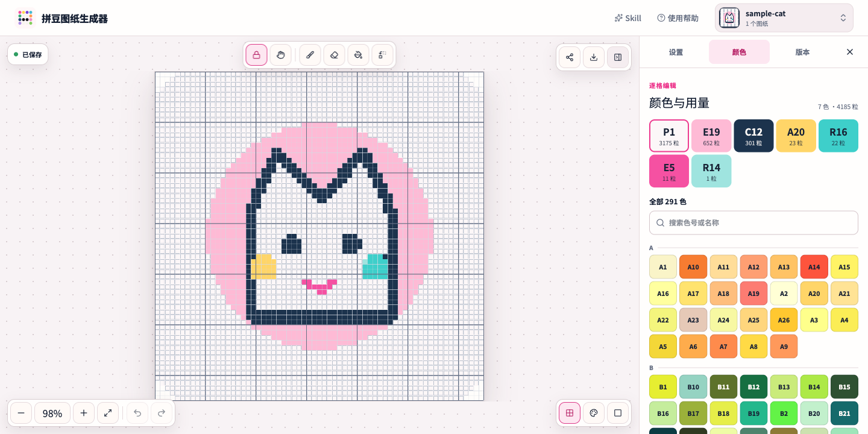Click the 颜色与用量 heading

click(679, 103)
